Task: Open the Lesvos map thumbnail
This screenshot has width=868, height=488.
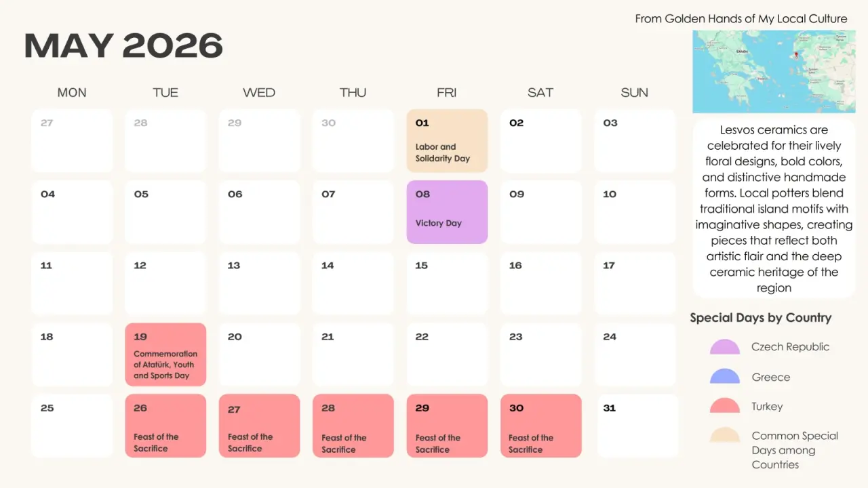Action: click(774, 71)
